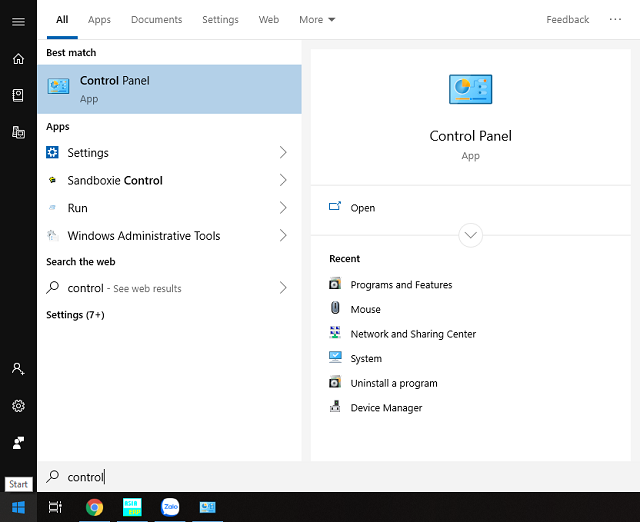Click the add user account icon
Image resolution: width=640 pixels, height=522 pixels.
[x=18, y=369]
